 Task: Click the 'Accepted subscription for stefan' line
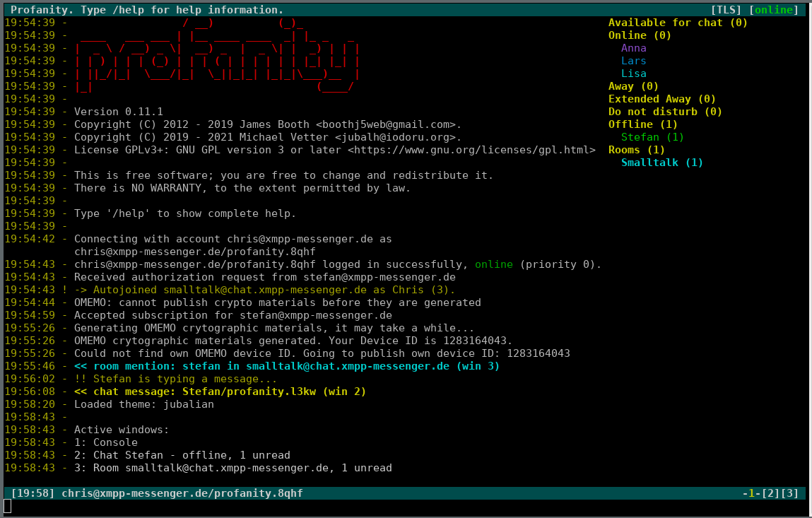tap(233, 315)
